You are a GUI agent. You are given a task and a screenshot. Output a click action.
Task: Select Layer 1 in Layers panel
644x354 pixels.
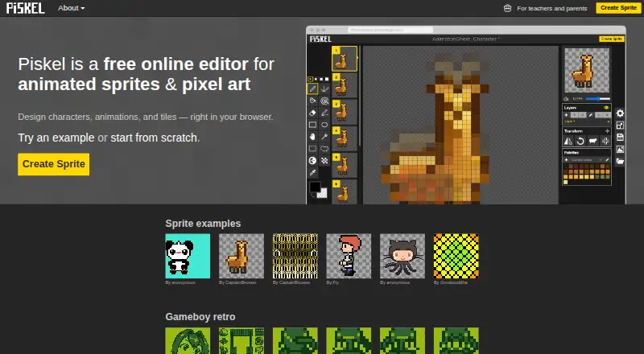click(x=587, y=121)
